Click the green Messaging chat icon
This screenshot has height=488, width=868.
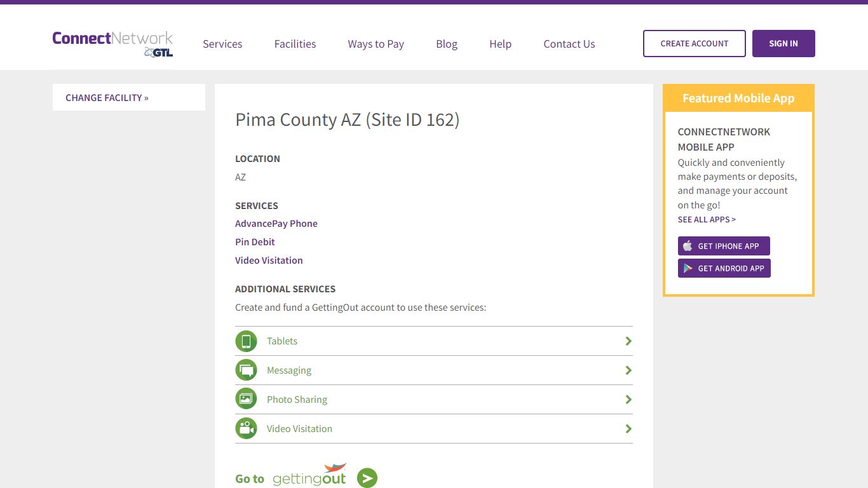246,370
